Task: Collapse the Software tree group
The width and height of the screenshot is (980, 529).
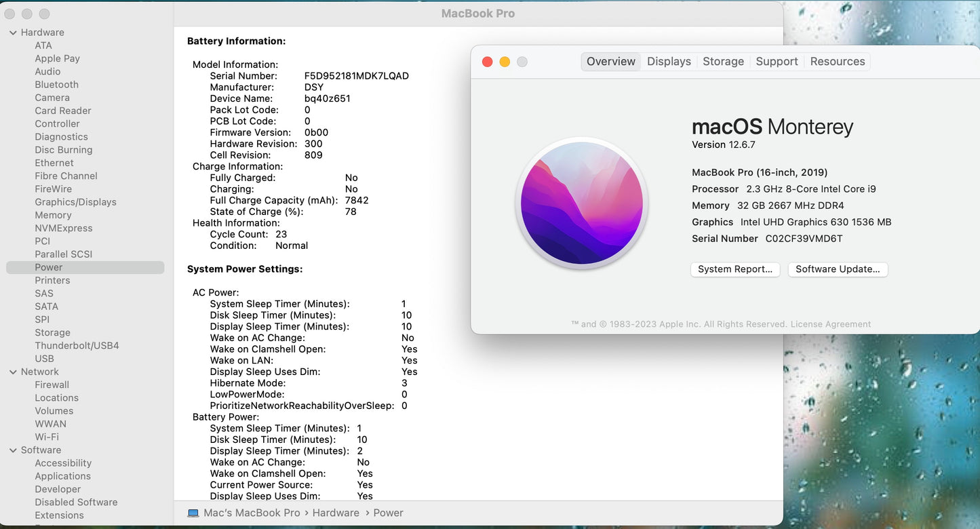Action: 13,450
